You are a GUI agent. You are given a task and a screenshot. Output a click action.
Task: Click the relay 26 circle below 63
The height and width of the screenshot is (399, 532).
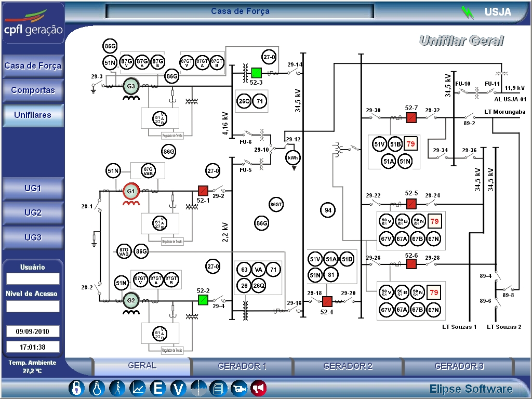[244, 286]
